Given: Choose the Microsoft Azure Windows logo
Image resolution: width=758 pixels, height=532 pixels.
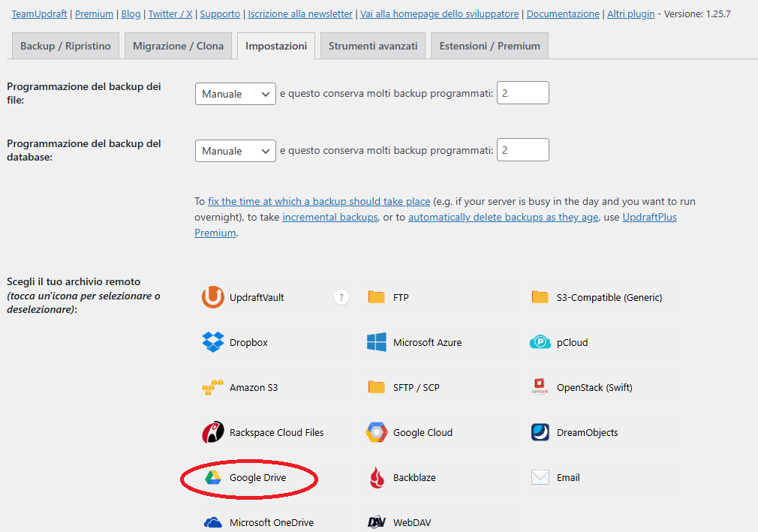Looking at the screenshot, I should pos(376,342).
